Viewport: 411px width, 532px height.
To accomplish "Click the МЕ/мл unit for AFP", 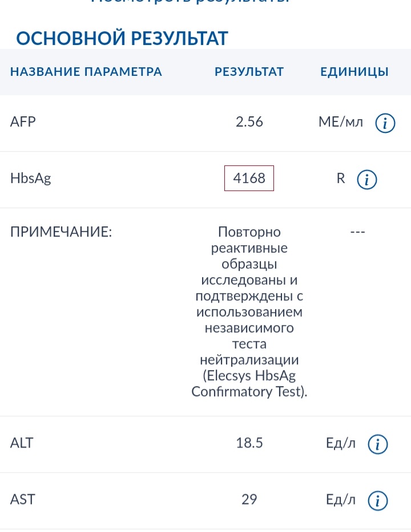I will click(x=341, y=121).
